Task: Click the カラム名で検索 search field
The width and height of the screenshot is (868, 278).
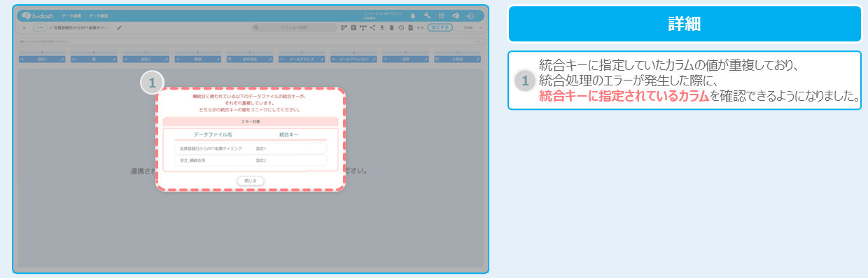Action: pos(294,27)
